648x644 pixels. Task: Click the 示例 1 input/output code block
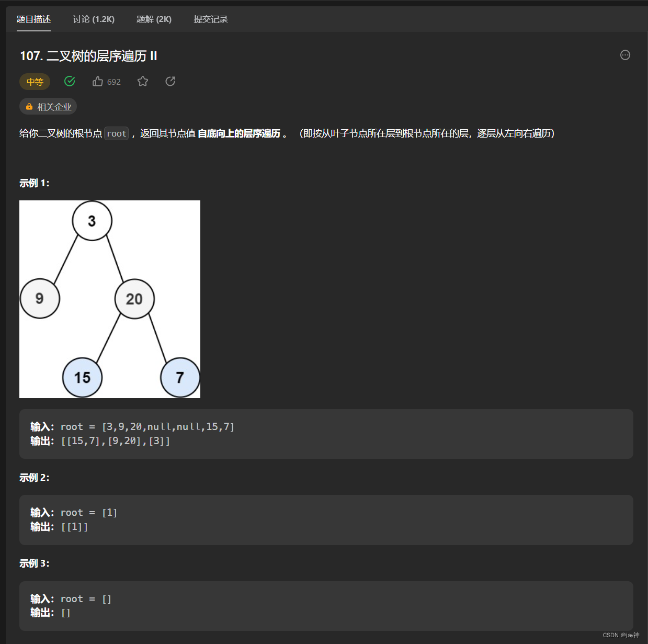326,434
